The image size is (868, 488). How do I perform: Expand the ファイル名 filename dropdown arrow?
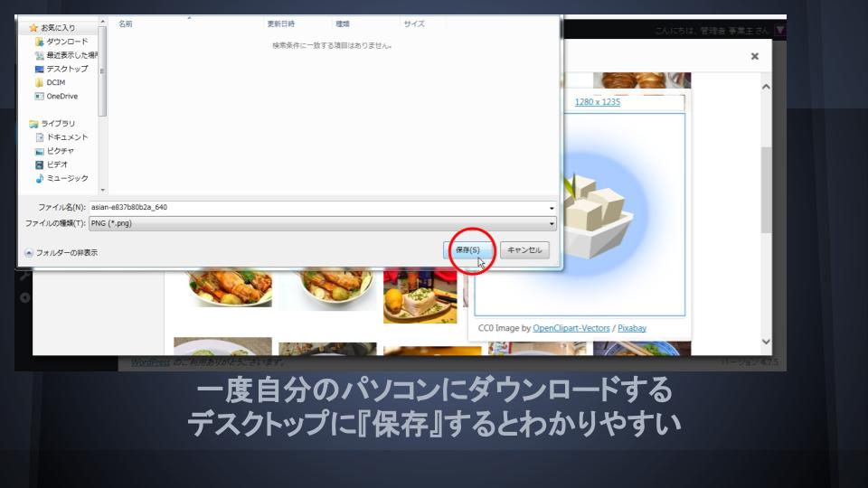coord(552,208)
